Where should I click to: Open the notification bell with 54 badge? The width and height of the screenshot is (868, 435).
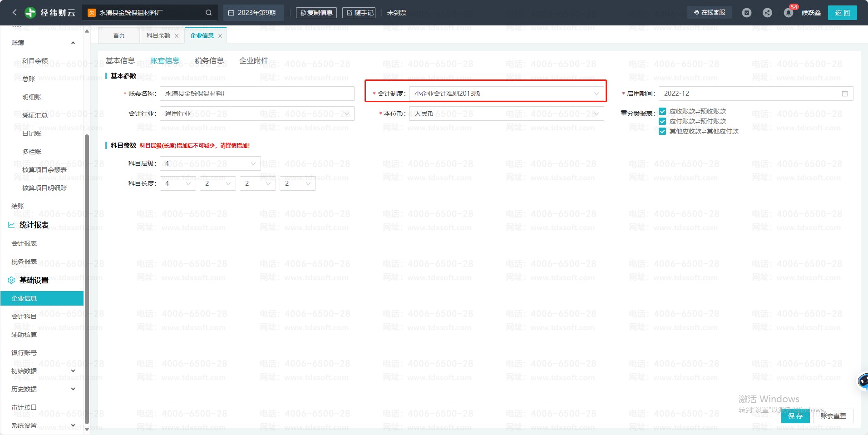789,13
